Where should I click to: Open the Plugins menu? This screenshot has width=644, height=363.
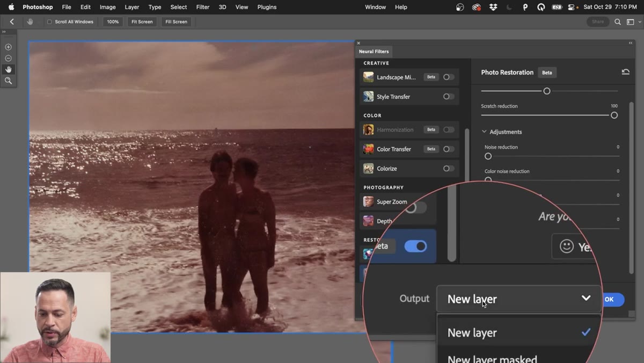point(267,7)
